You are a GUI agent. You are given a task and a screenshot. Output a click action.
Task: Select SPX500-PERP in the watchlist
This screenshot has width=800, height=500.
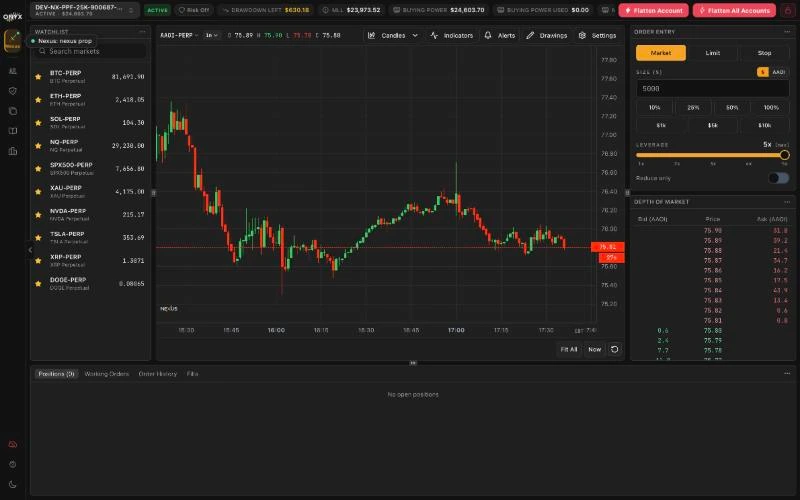tap(90, 168)
